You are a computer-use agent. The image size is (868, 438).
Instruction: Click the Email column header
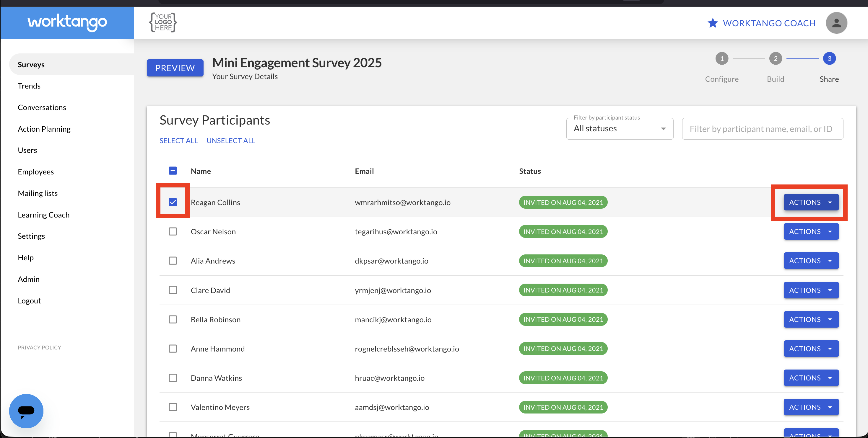[x=364, y=171]
